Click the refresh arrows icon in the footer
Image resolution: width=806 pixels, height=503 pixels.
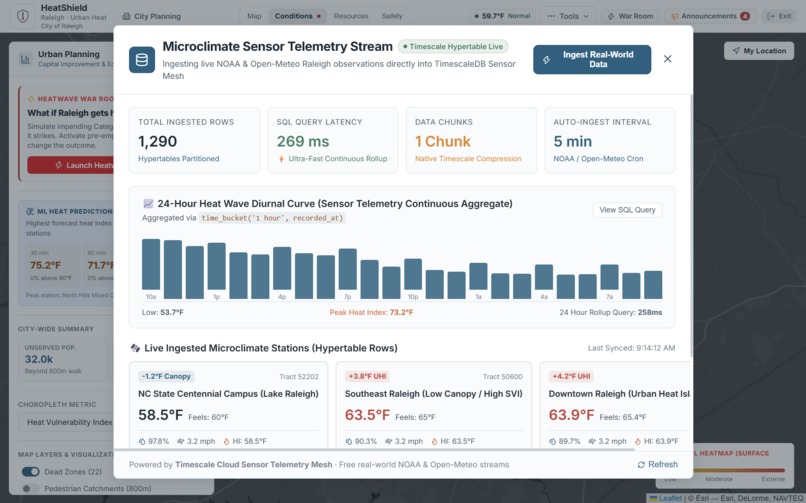pos(641,464)
